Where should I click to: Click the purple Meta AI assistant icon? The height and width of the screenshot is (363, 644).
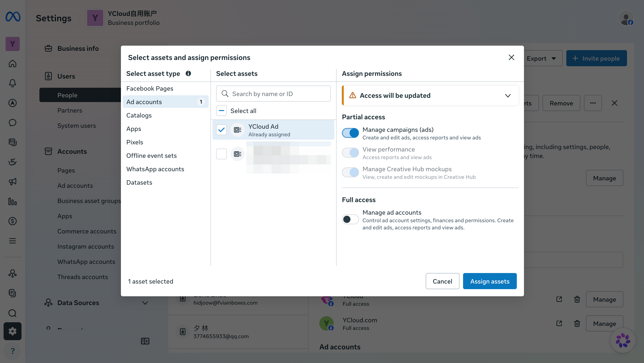pyautogui.click(x=623, y=340)
